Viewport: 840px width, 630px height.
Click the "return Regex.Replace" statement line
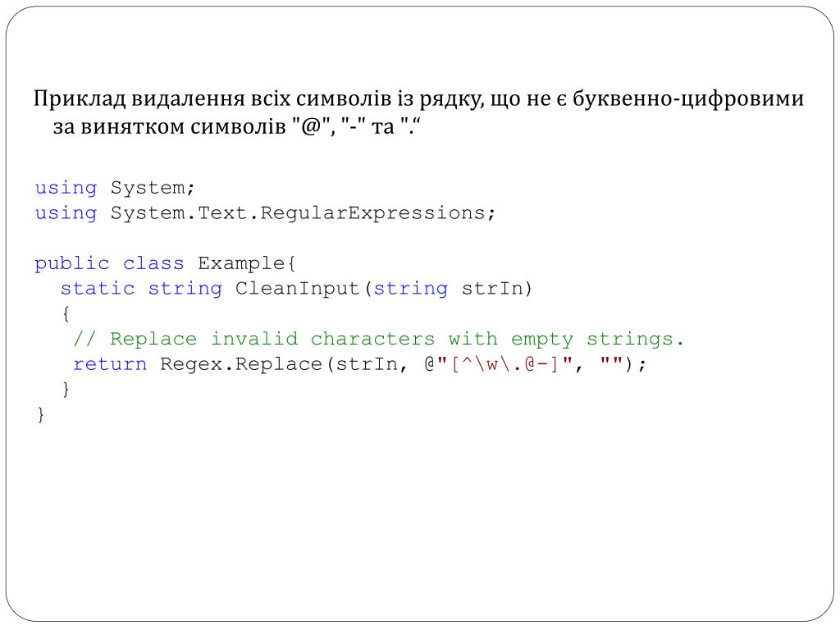click(x=359, y=364)
